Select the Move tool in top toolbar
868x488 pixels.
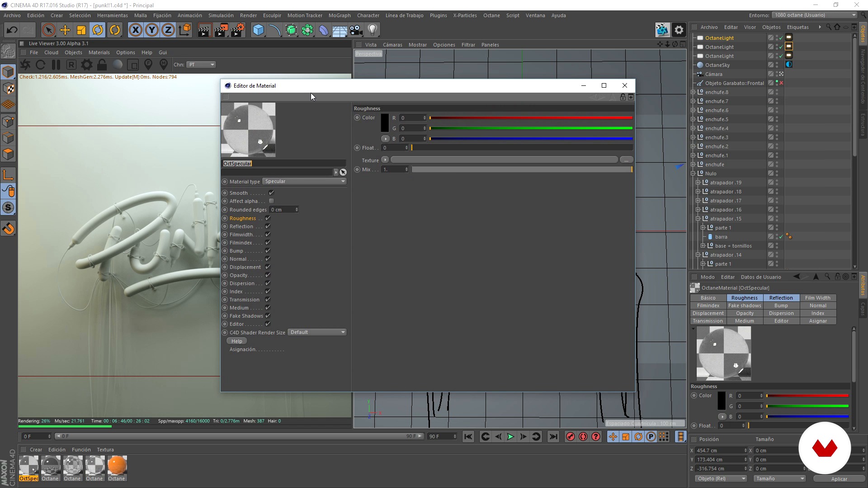coord(65,30)
